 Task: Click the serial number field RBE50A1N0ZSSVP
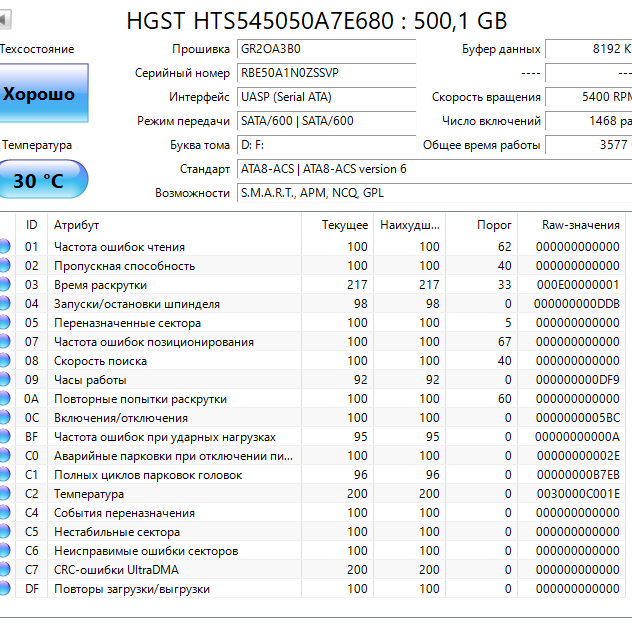326,73
